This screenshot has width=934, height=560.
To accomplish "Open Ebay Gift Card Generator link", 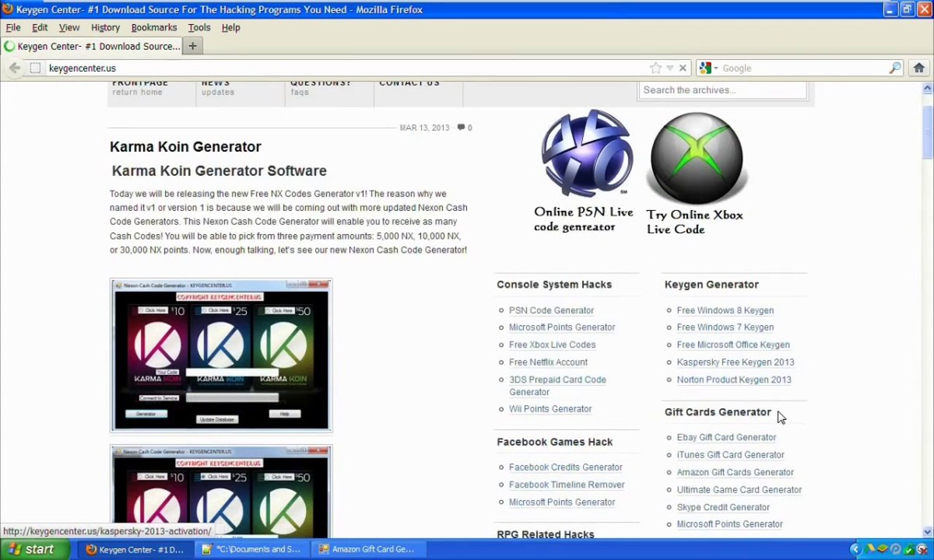I will coord(726,437).
